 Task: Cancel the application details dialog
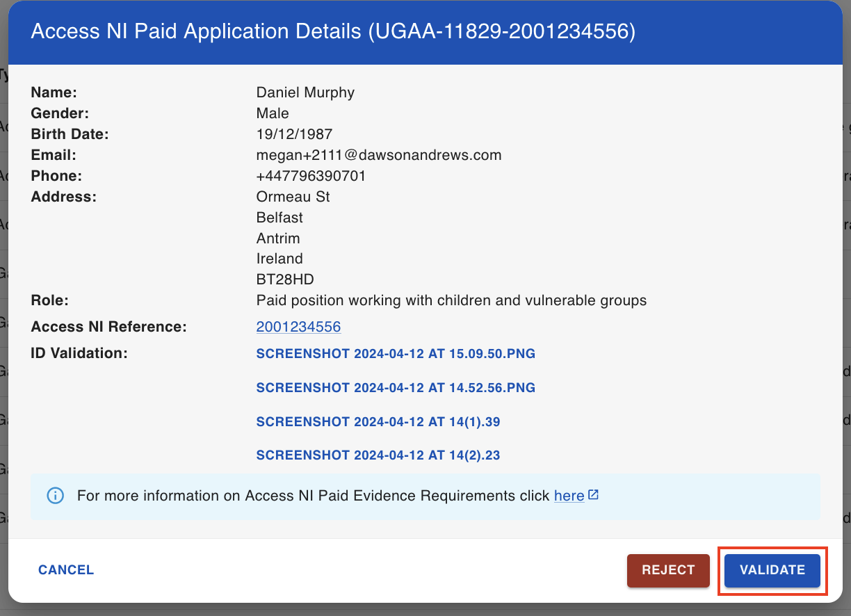click(x=66, y=570)
